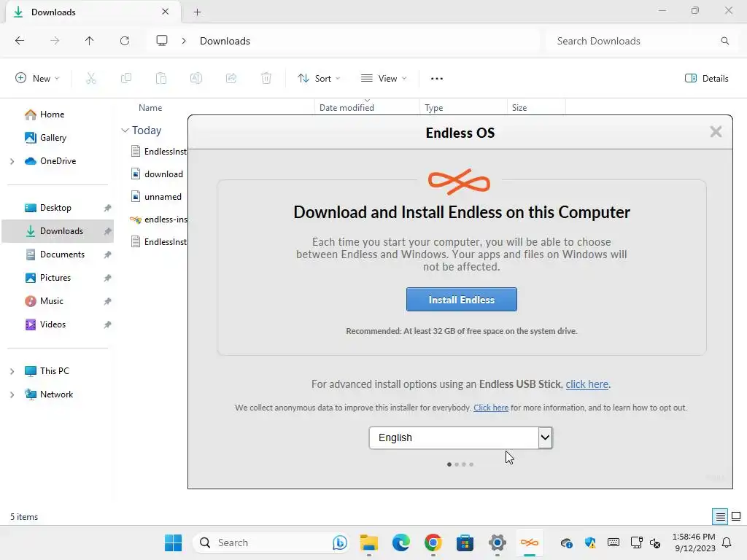Toggle the Details pane

pyautogui.click(x=706, y=79)
